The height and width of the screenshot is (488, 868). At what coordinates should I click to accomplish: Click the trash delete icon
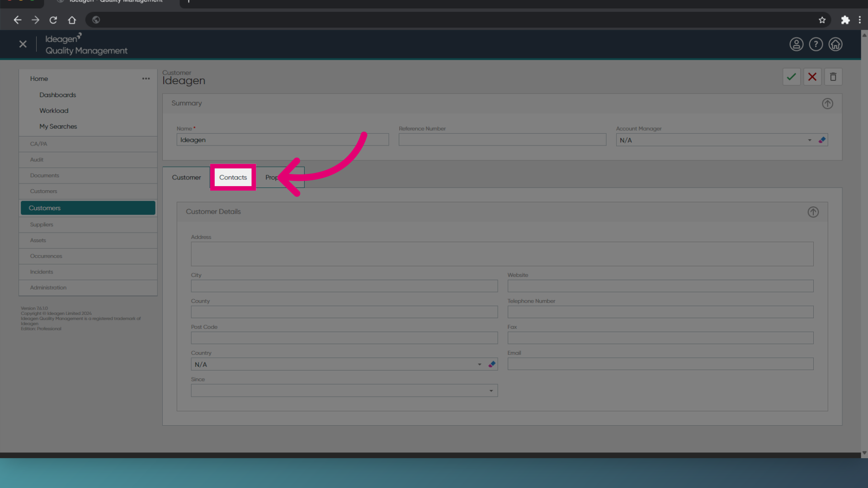tap(833, 77)
